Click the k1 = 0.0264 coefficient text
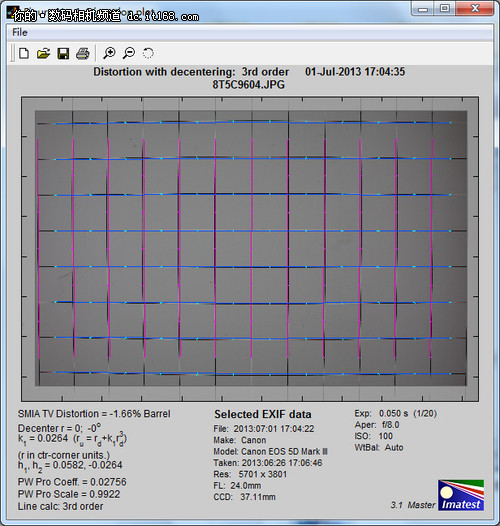Viewport: 500px width, 526px height. pos(72,439)
